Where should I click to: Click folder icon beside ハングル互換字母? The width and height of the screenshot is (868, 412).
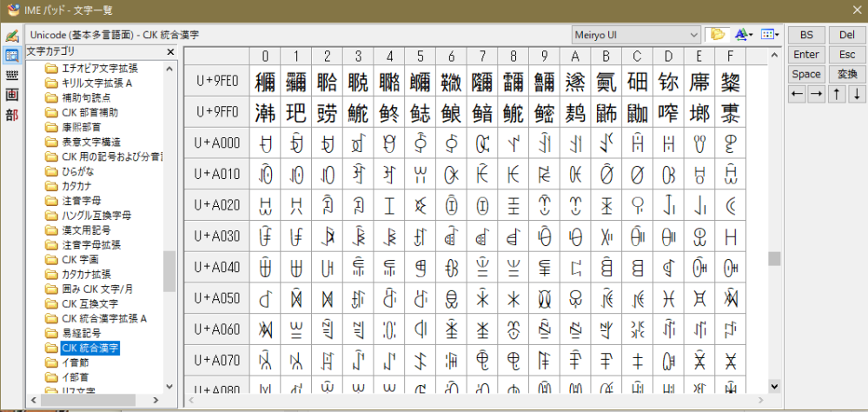[x=51, y=216]
